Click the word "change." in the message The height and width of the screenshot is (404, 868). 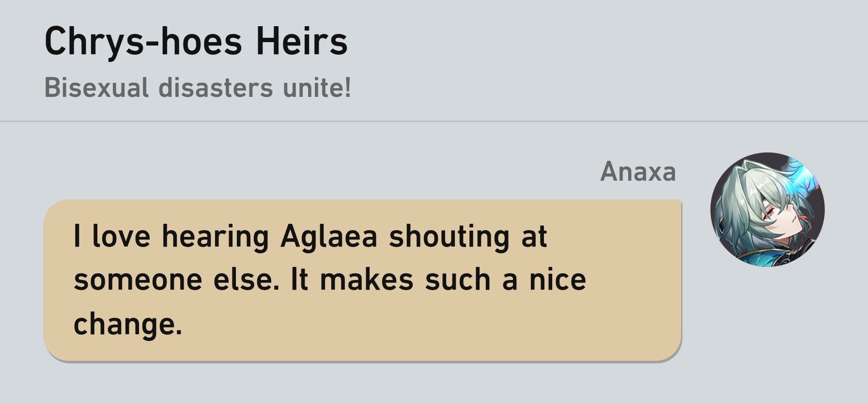pyautogui.click(x=128, y=324)
